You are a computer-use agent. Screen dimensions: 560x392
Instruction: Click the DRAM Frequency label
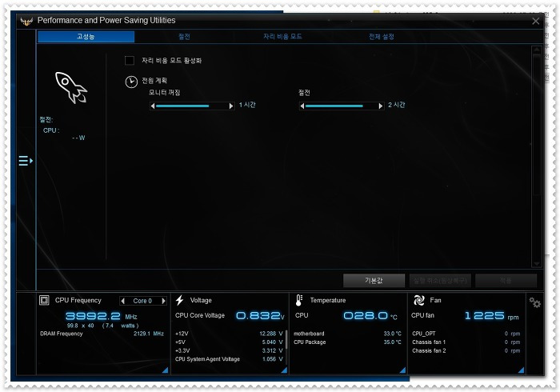(62, 334)
